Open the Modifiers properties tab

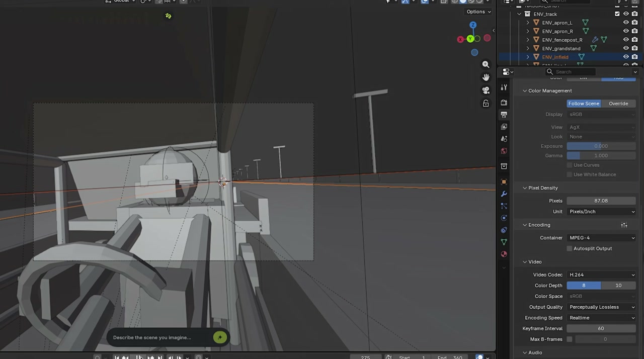504,194
